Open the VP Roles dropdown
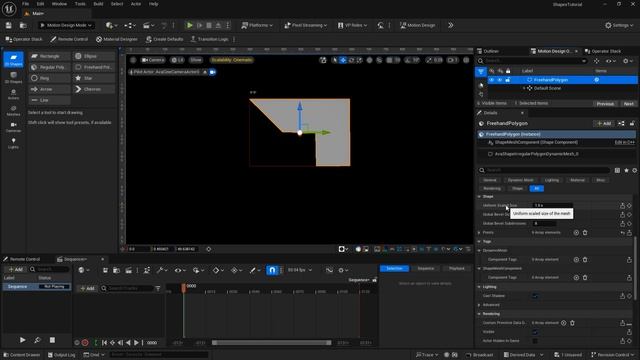Image resolution: width=640 pixels, height=360 pixels. pyautogui.click(x=352, y=25)
